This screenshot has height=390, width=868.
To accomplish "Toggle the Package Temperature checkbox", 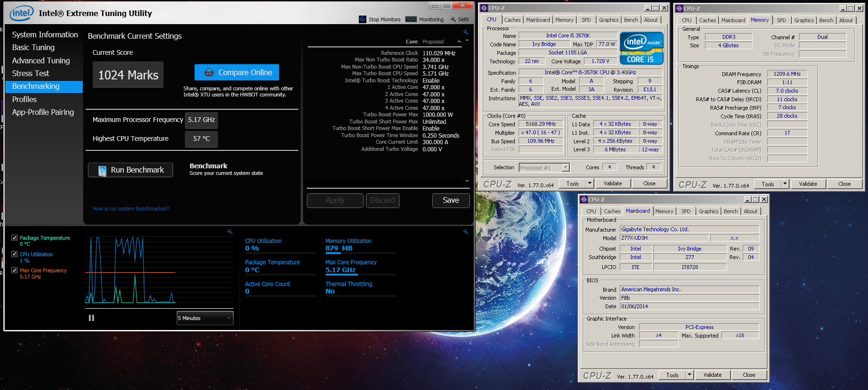I will [15, 238].
